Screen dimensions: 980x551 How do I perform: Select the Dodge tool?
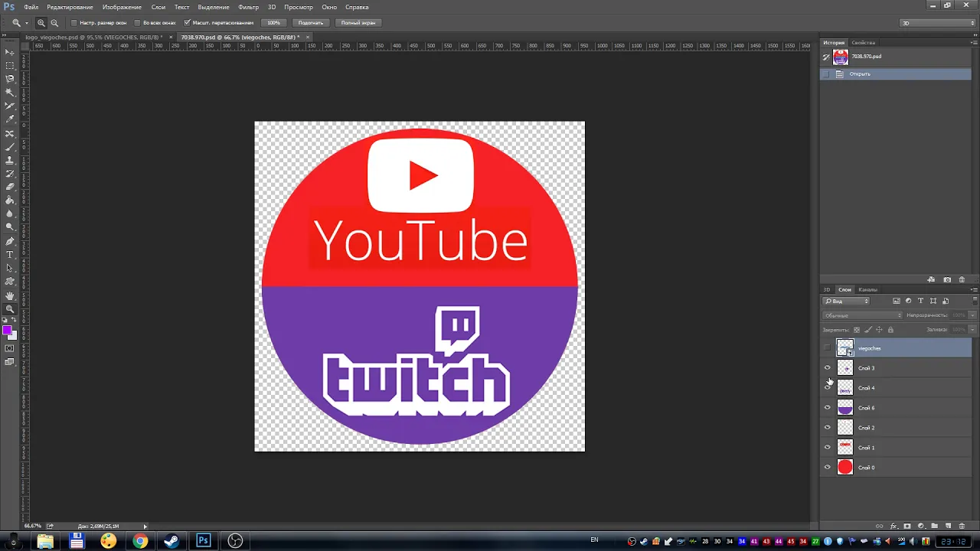coord(10,227)
